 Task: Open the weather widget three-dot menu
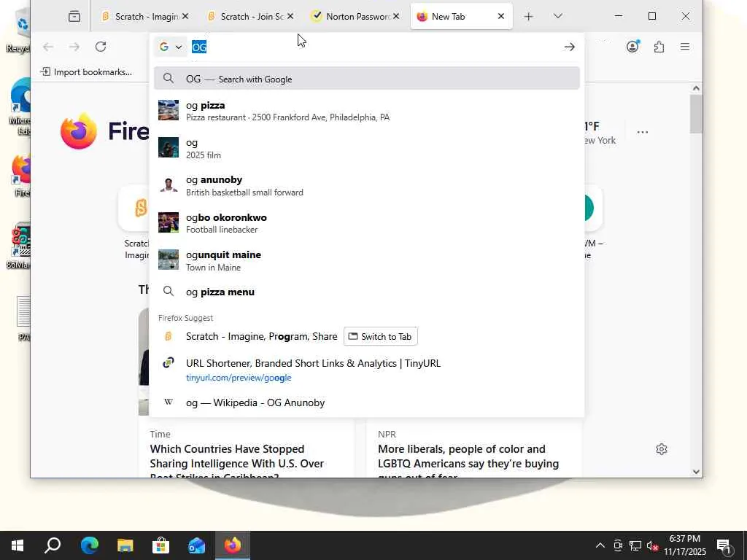(x=642, y=132)
